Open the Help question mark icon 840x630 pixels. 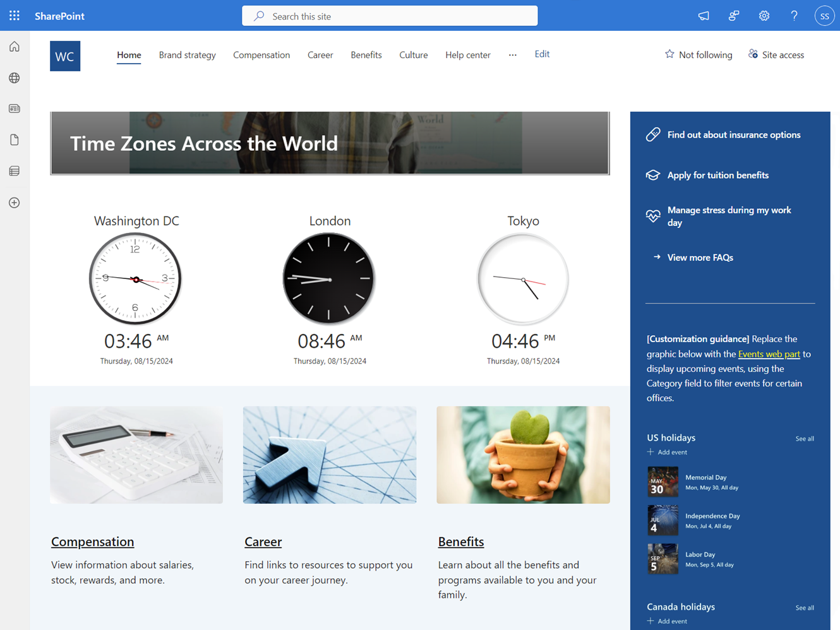(x=794, y=15)
